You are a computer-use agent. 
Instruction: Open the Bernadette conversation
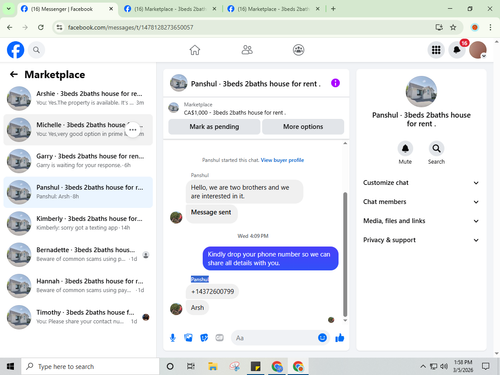[x=78, y=254]
